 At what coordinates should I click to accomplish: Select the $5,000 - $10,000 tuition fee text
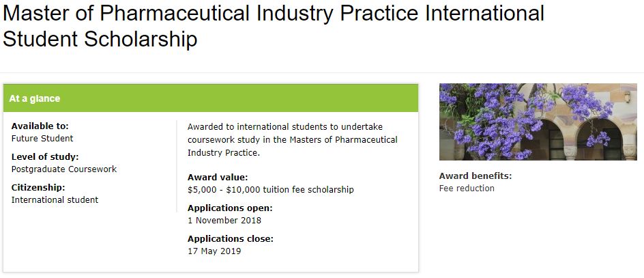pos(271,190)
